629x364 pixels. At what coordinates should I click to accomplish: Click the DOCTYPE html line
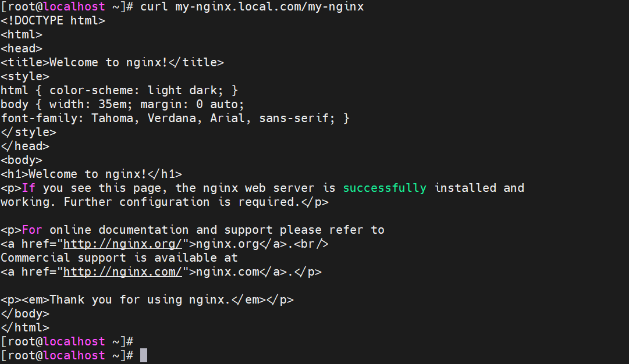pyautogui.click(x=53, y=20)
